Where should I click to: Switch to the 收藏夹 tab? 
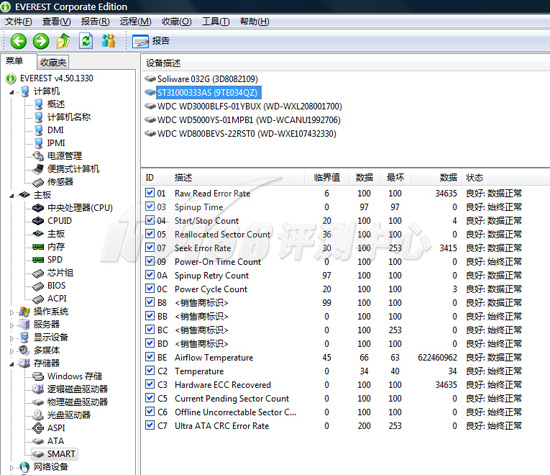pos(53,62)
